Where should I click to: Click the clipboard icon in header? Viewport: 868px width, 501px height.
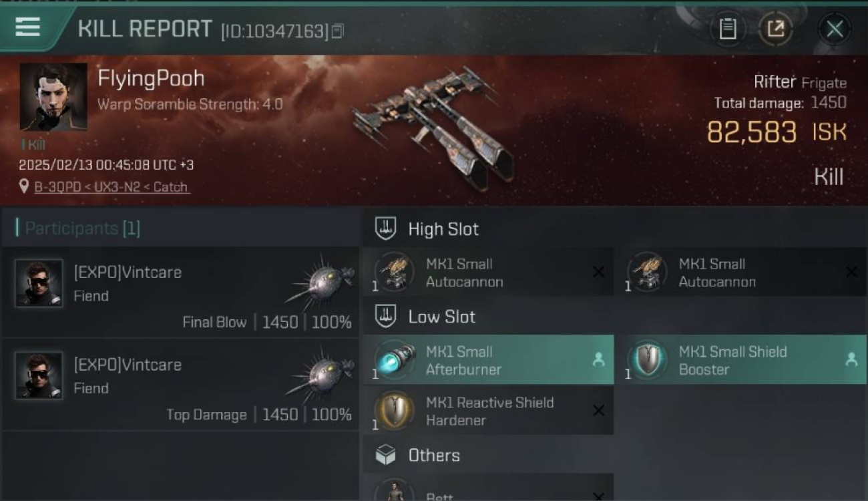(x=728, y=29)
